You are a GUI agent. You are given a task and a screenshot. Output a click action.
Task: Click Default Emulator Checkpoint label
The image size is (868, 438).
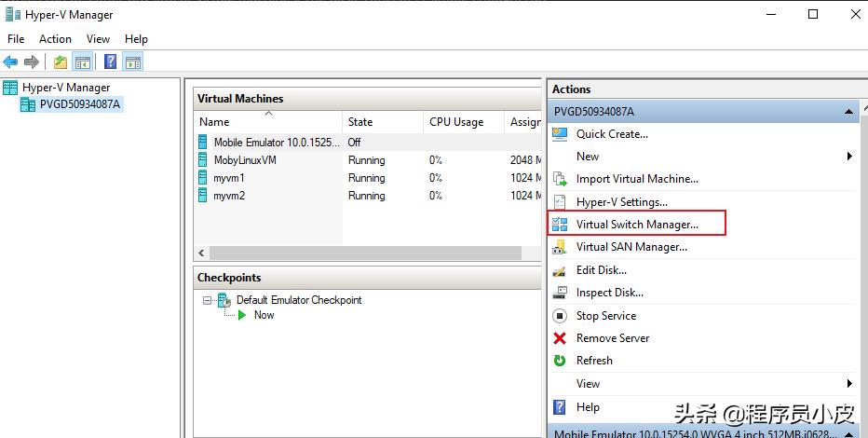tap(299, 300)
